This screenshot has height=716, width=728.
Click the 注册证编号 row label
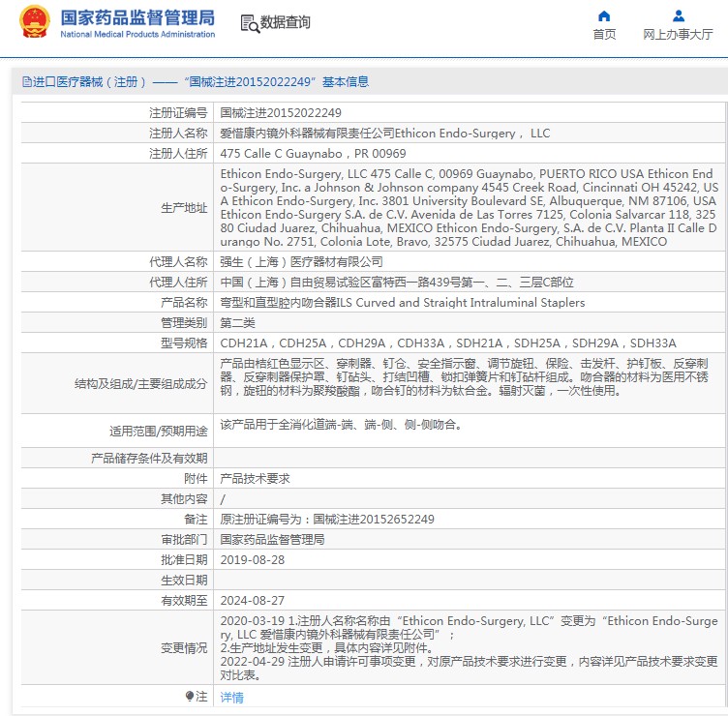pos(178,113)
